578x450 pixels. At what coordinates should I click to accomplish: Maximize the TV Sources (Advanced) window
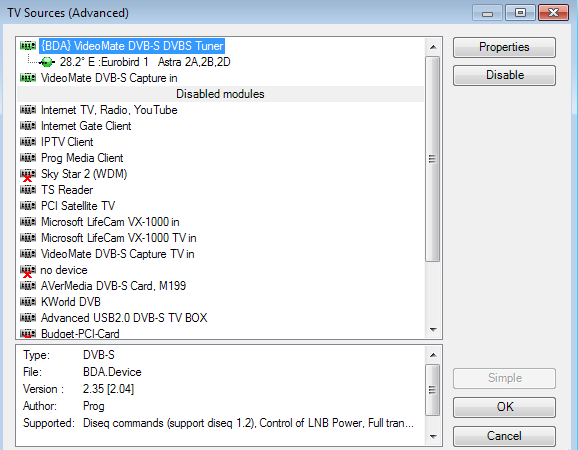tap(520, 13)
